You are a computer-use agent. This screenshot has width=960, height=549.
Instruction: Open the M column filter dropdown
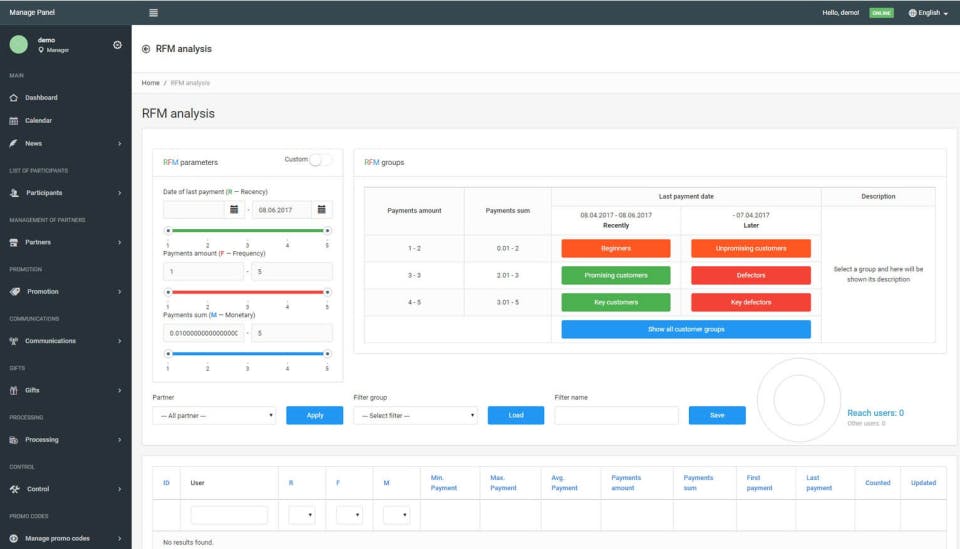[396, 515]
